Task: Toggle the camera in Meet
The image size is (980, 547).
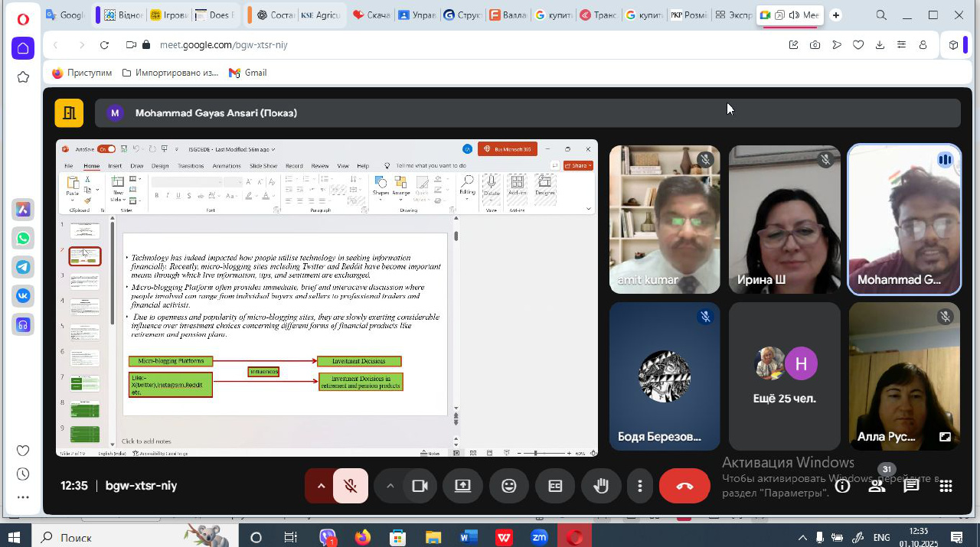Action: pos(420,486)
